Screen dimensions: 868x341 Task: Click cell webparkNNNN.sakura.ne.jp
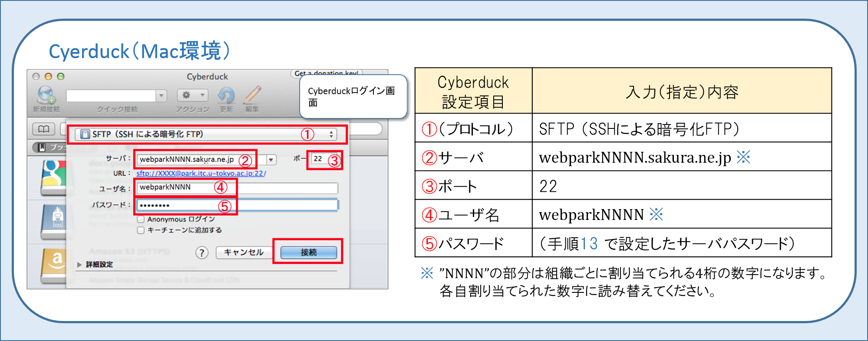pos(682,157)
